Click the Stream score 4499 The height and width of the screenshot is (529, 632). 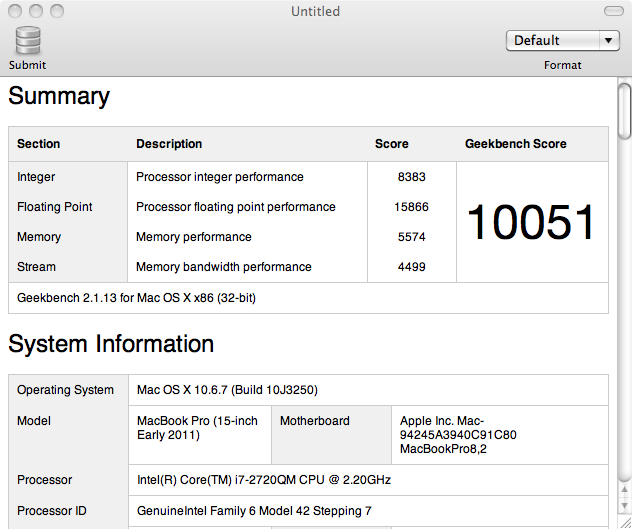412,267
